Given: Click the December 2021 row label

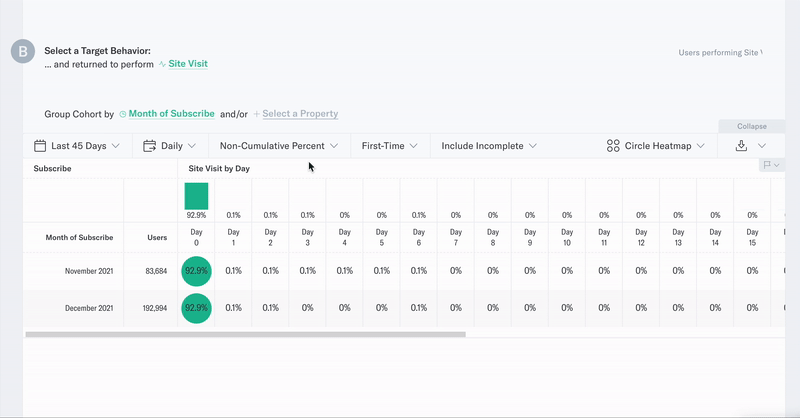Looking at the screenshot, I should coord(89,308).
